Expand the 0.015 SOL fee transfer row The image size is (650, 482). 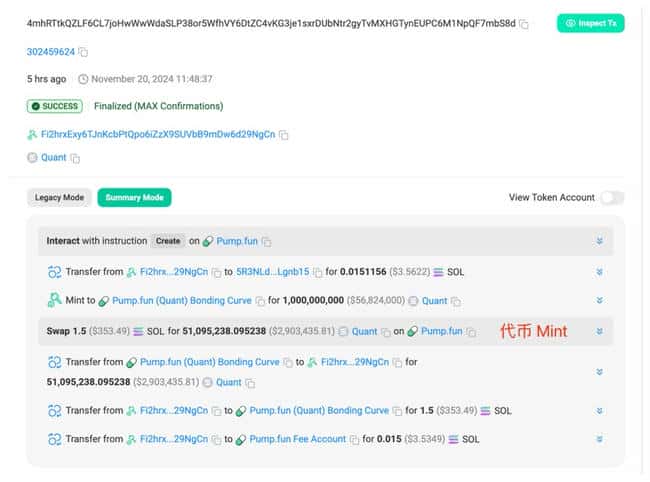(x=599, y=439)
